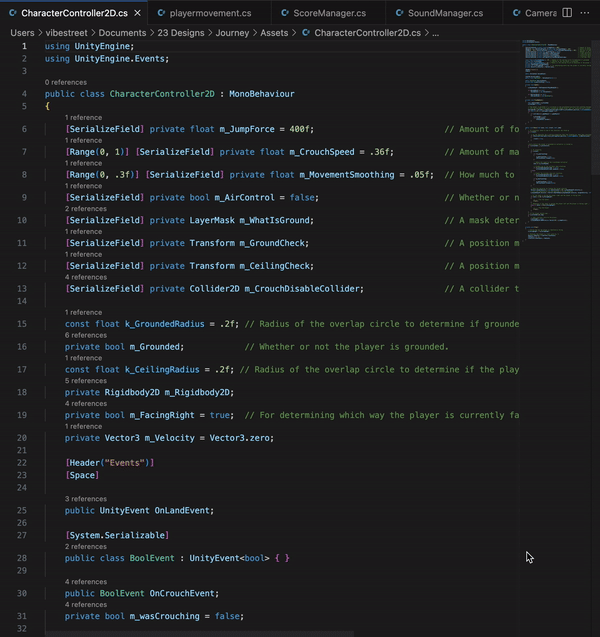This screenshot has width=600, height=637.
Task: Click the Vector3.zero value
Action: [x=242, y=438]
